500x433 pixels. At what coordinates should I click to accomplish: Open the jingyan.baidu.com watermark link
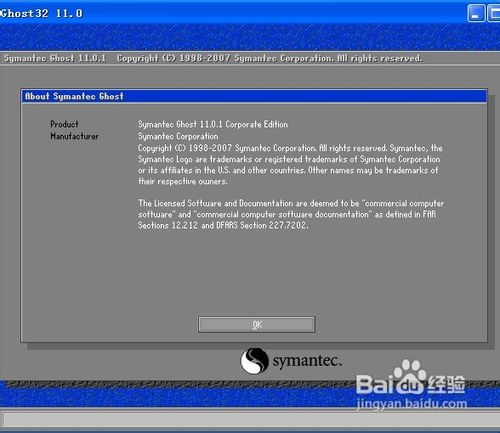click(x=412, y=404)
